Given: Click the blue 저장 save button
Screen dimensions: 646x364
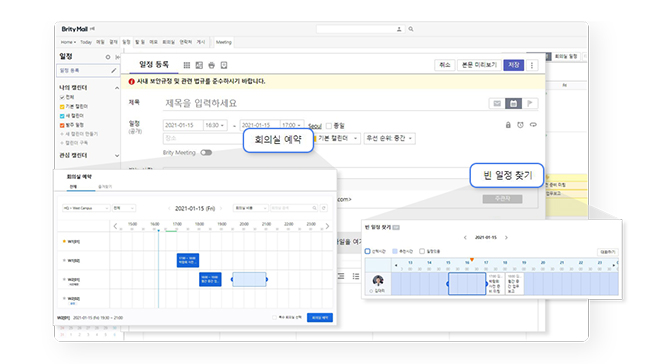Looking at the screenshot, I should [x=514, y=65].
